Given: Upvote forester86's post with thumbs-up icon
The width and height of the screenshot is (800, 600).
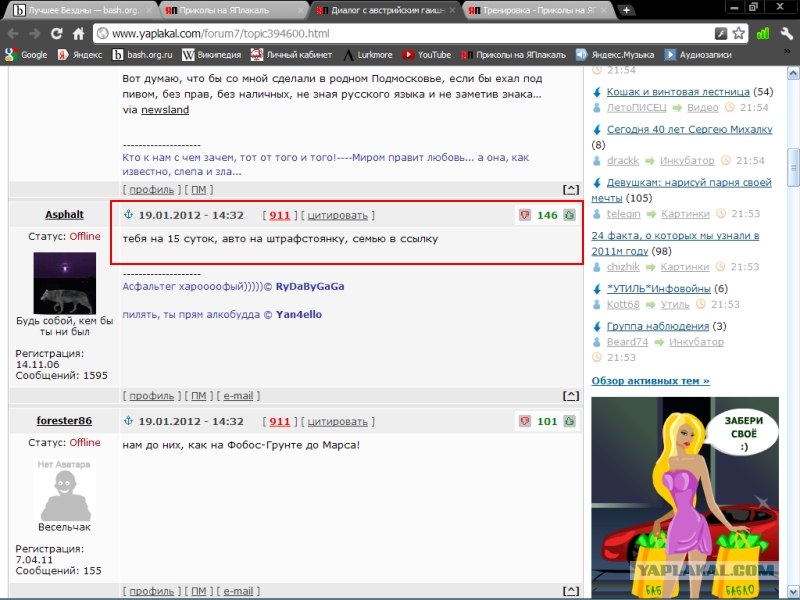Looking at the screenshot, I should point(569,421).
